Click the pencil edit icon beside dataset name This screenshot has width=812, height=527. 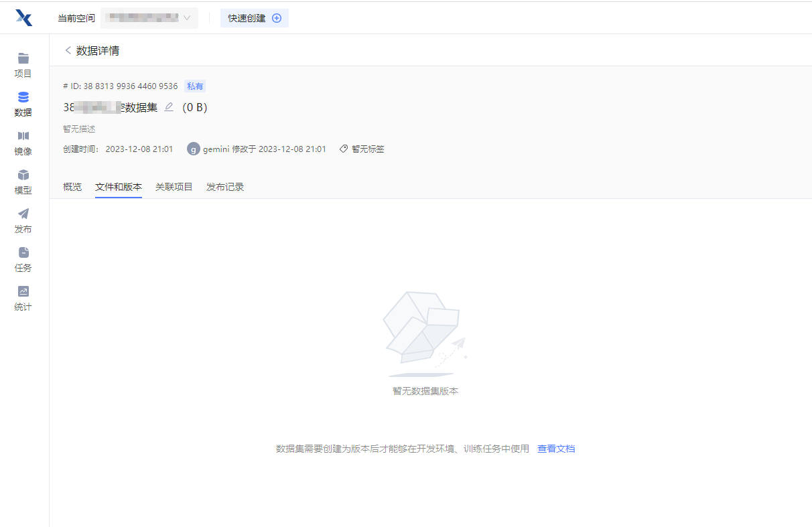[x=169, y=107]
